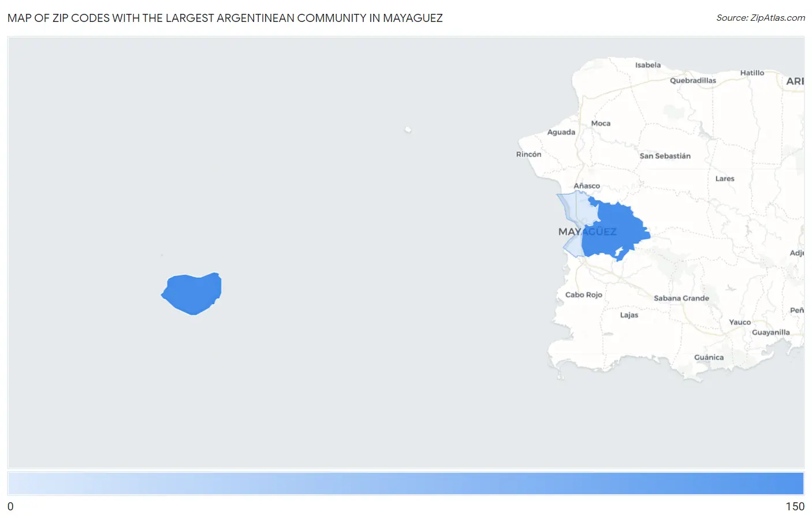The width and height of the screenshot is (812, 519).
Task: Click the Yauco label
Action: coord(740,323)
